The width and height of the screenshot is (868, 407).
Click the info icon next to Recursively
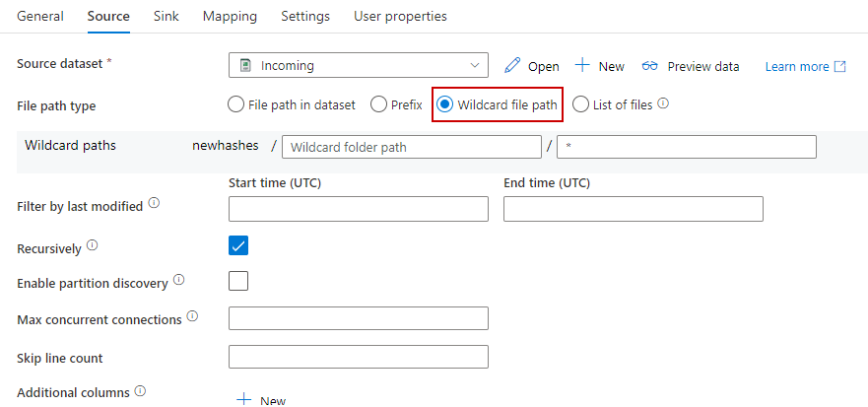(92, 245)
